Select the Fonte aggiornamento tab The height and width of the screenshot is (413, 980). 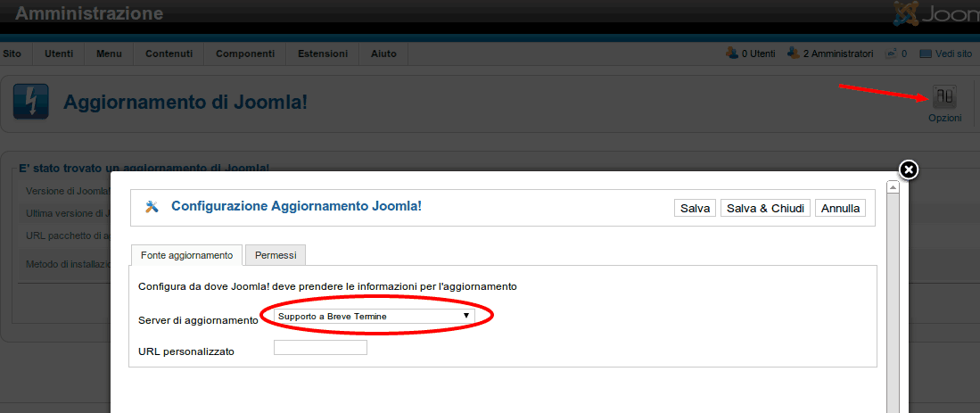(187, 255)
